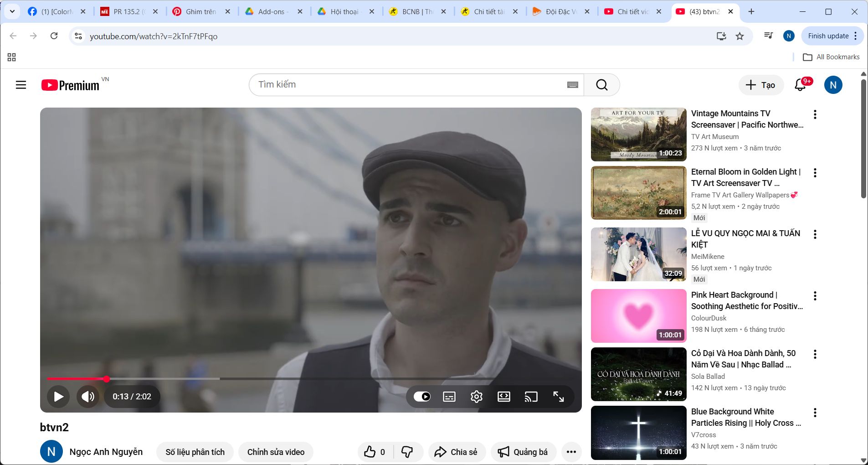Click the red progress scrubber dot
Viewport: 868px width, 465px height.
(106, 379)
